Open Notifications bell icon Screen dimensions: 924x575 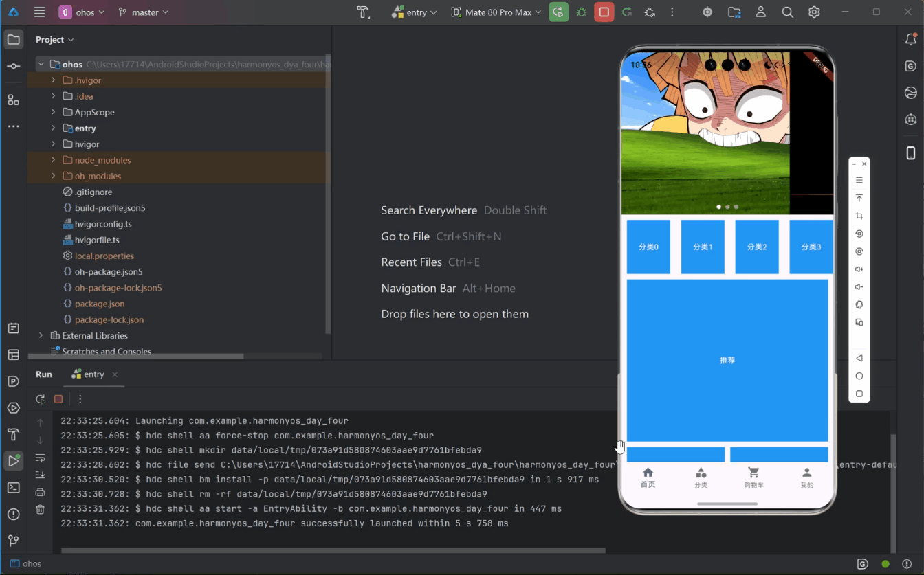tap(911, 40)
